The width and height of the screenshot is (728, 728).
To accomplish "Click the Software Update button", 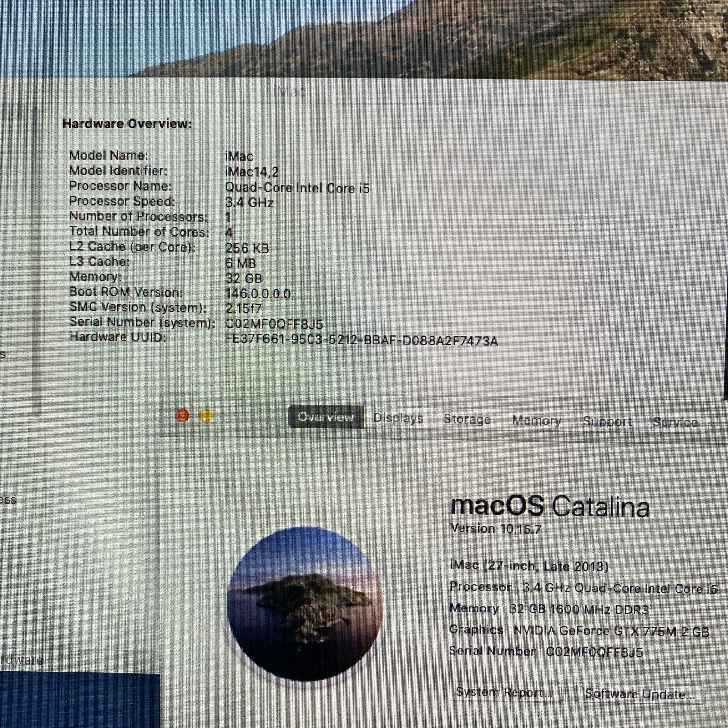I will (640, 694).
